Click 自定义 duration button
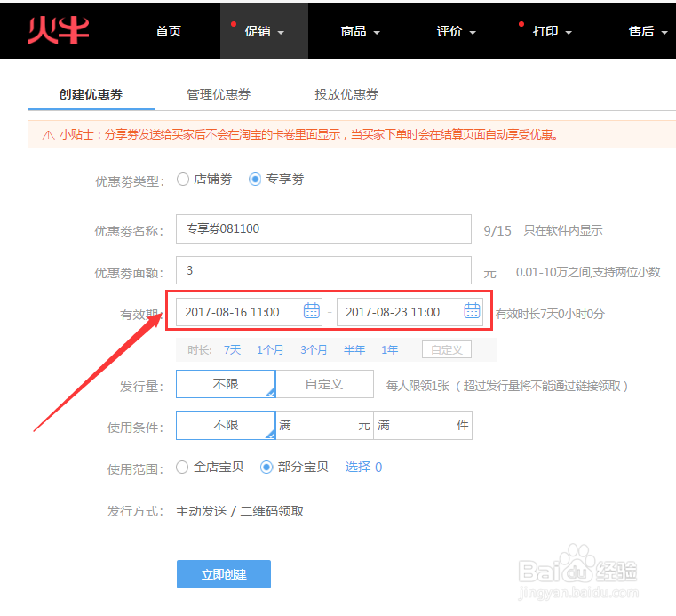Screen dimensions: 676x616 click(x=447, y=349)
